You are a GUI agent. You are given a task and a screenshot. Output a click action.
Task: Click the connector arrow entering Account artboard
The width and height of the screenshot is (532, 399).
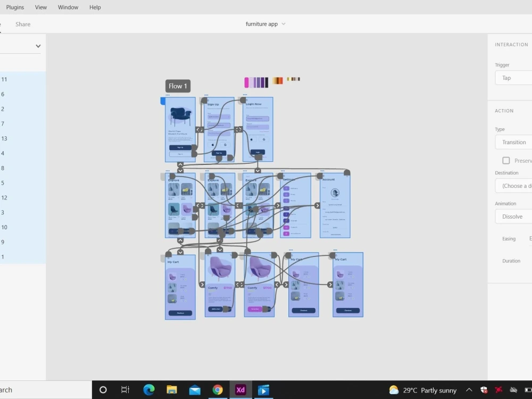coord(317,205)
